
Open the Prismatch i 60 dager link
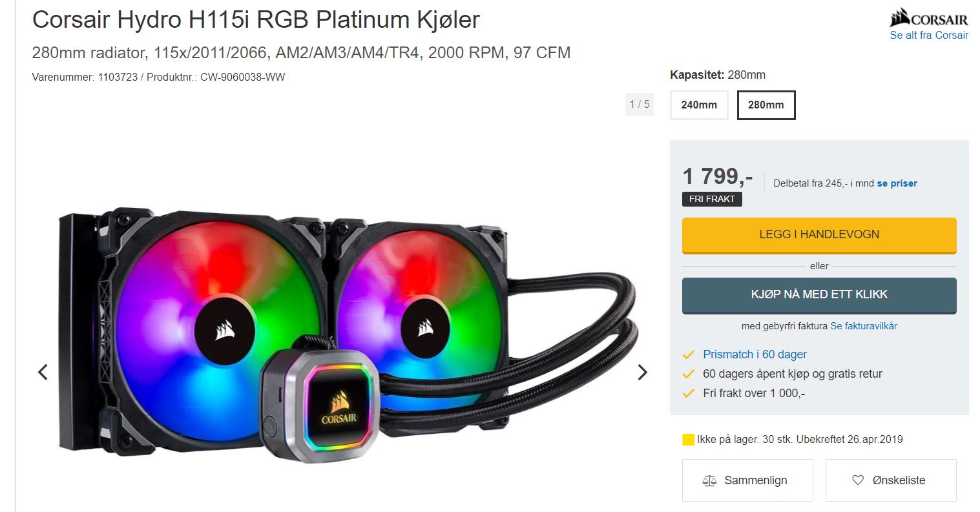pos(755,354)
